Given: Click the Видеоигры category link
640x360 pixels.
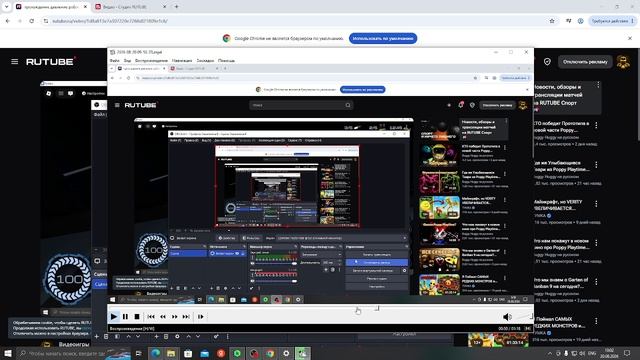Looking at the screenshot, I should [74, 344].
